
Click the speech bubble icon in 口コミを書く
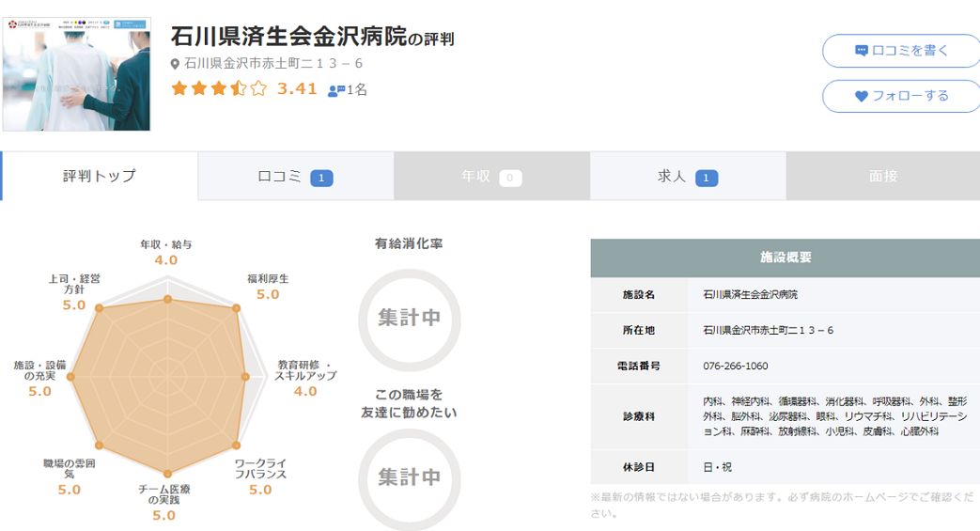pyautogui.click(x=862, y=51)
